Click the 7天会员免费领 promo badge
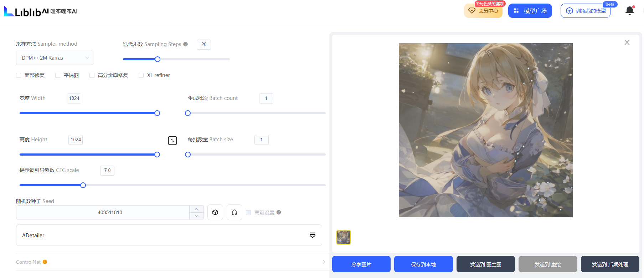The image size is (644, 278). click(490, 4)
